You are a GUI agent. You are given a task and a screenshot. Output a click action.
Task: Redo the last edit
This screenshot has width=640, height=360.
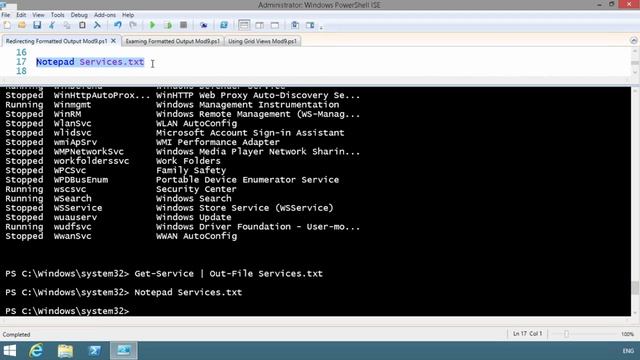133,25
